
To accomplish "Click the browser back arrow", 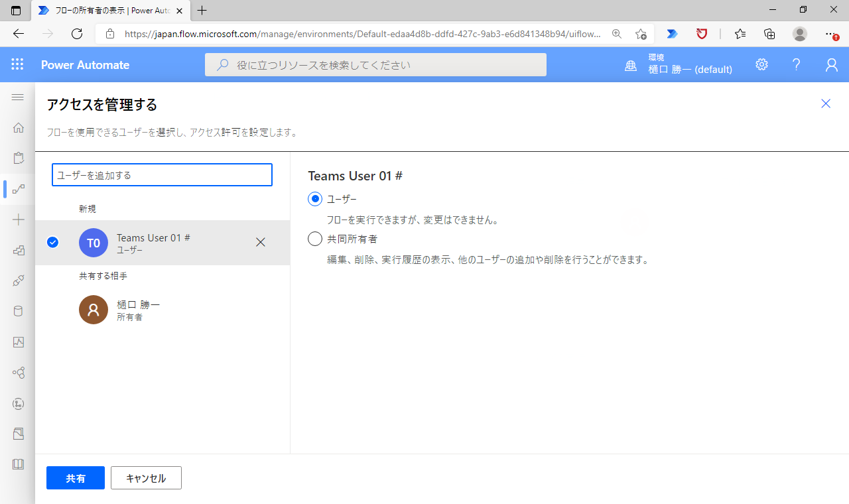I will (19, 34).
